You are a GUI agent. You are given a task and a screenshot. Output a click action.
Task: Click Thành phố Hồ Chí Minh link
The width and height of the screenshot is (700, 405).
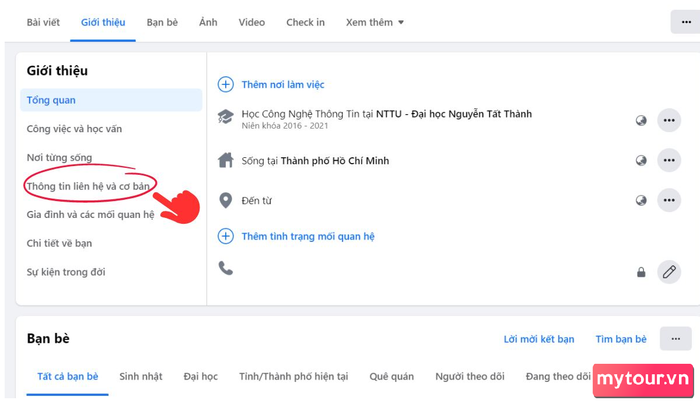click(335, 161)
